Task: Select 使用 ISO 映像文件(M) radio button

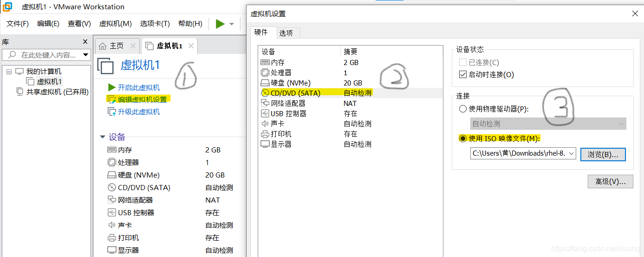Action: [462, 138]
